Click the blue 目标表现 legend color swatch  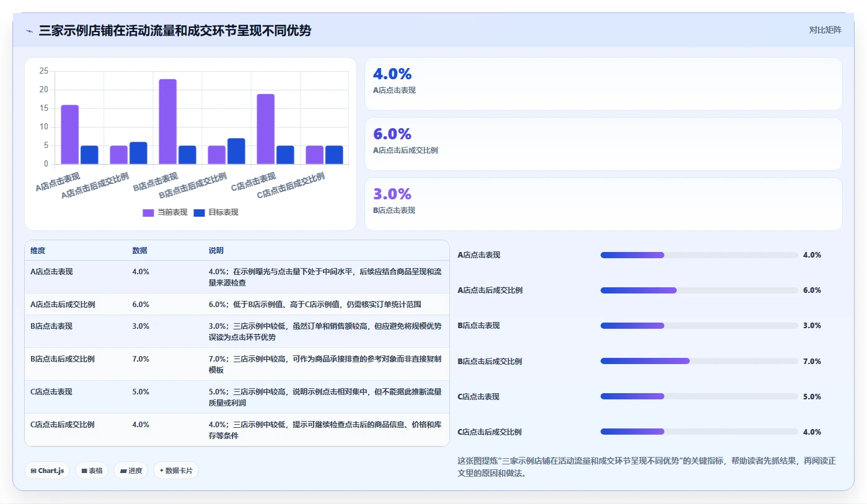[199, 212]
